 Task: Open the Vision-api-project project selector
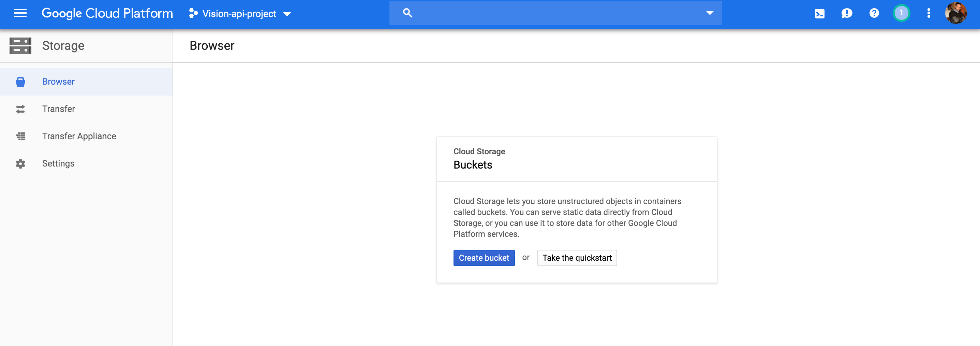pos(240,14)
